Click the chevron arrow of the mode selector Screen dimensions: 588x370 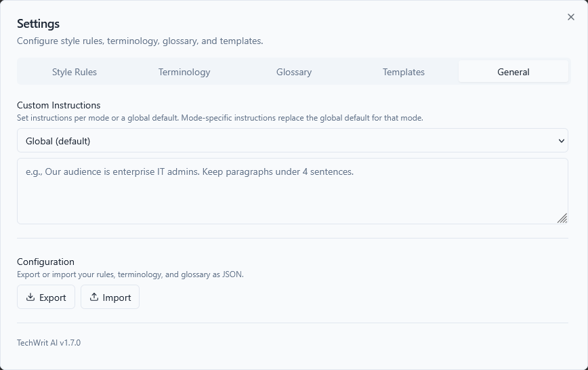pos(561,141)
